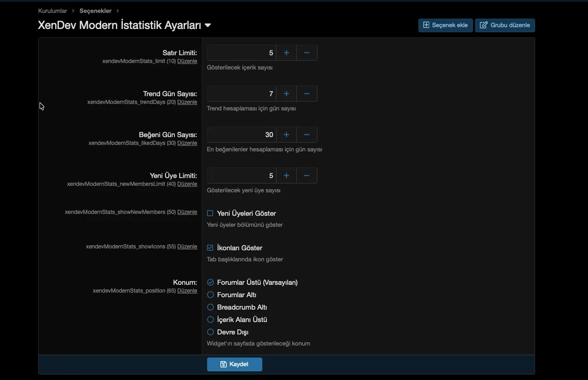The image size is (588, 380).
Task: Enable Yeni Üyeleri Göster checkbox
Action: pos(210,213)
